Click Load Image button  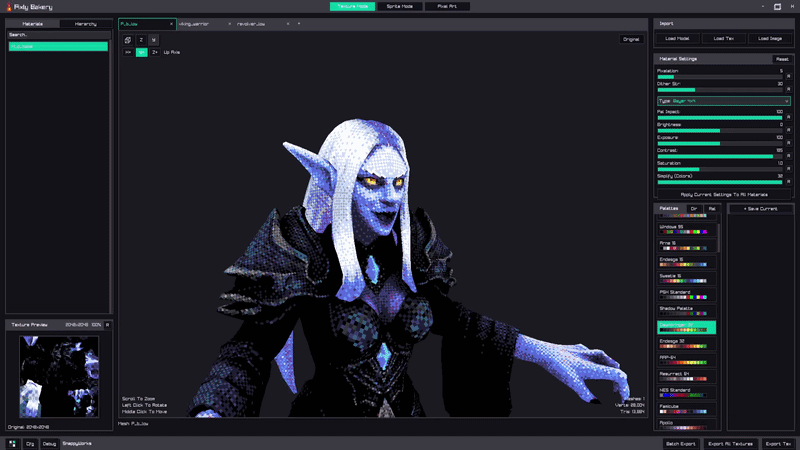(x=770, y=38)
